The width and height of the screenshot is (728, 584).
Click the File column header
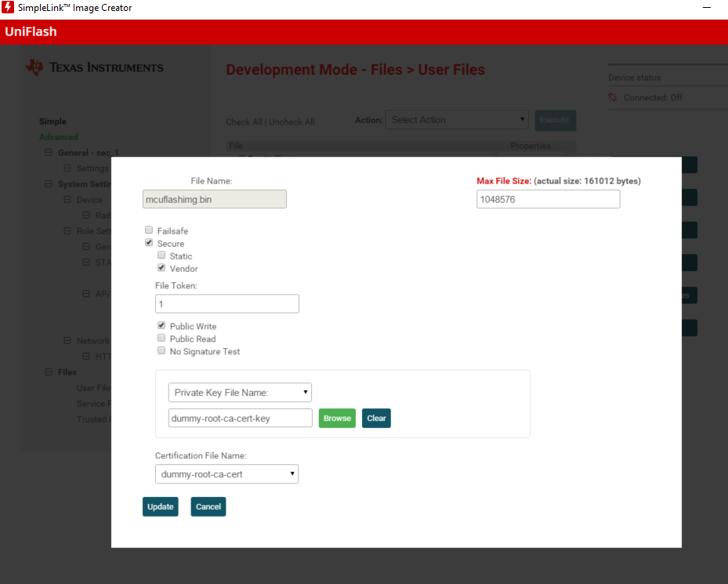tap(236, 146)
